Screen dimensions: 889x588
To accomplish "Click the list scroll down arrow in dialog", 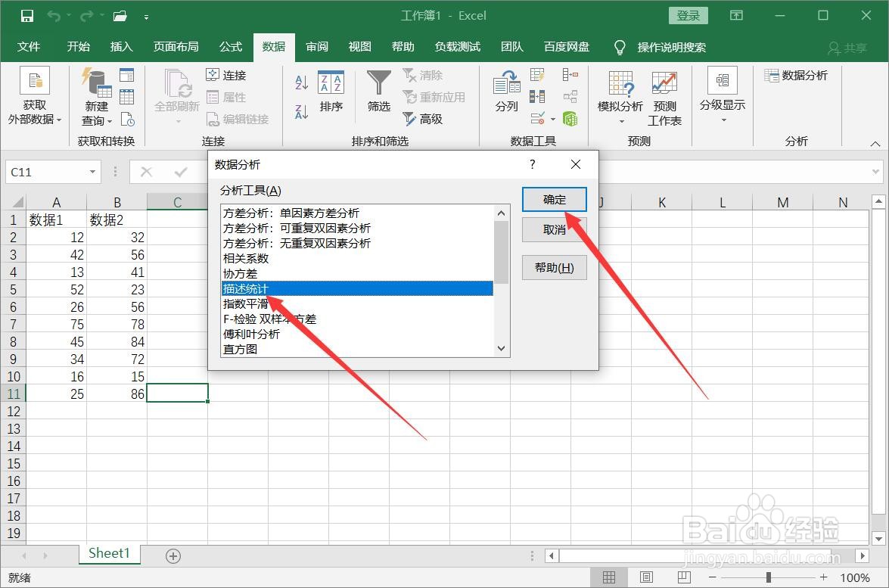I will pyautogui.click(x=501, y=348).
